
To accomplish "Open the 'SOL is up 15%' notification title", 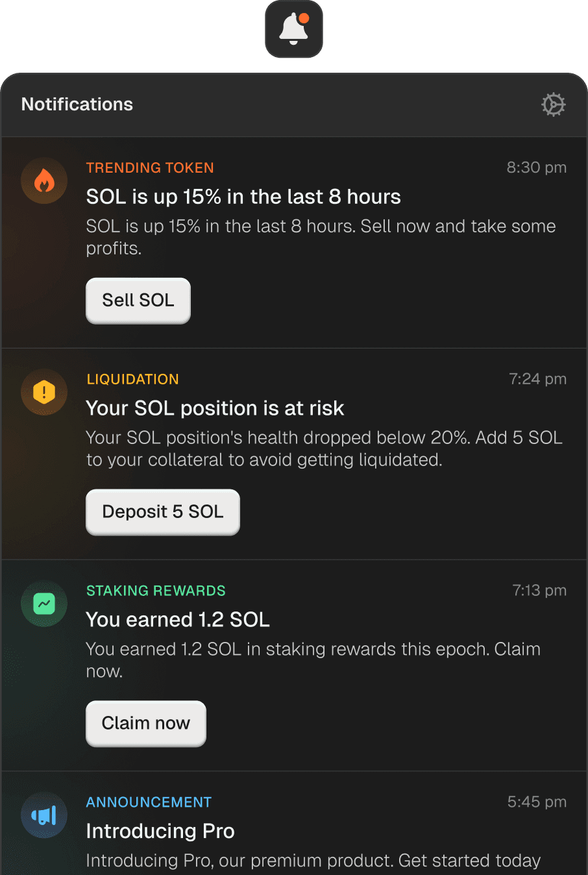I will 243,197.
